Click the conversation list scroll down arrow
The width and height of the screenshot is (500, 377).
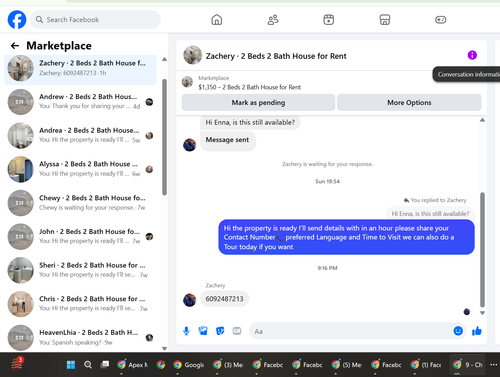(x=164, y=348)
